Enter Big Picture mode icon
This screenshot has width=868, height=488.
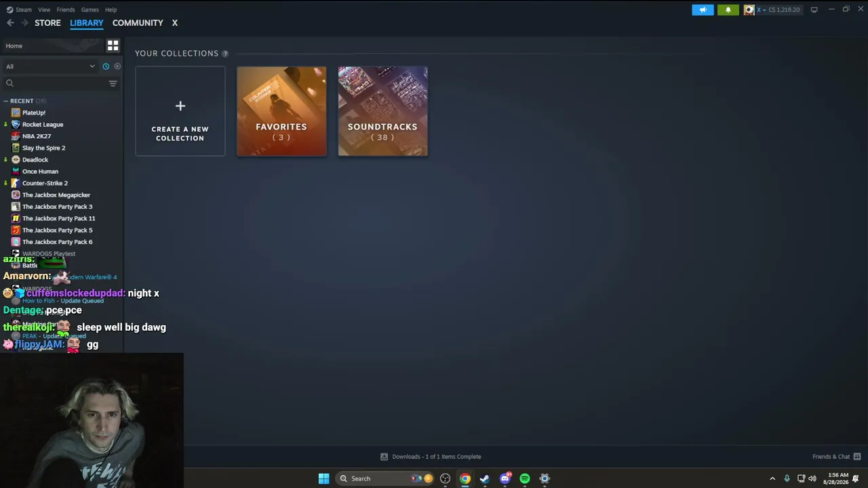coord(814,9)
